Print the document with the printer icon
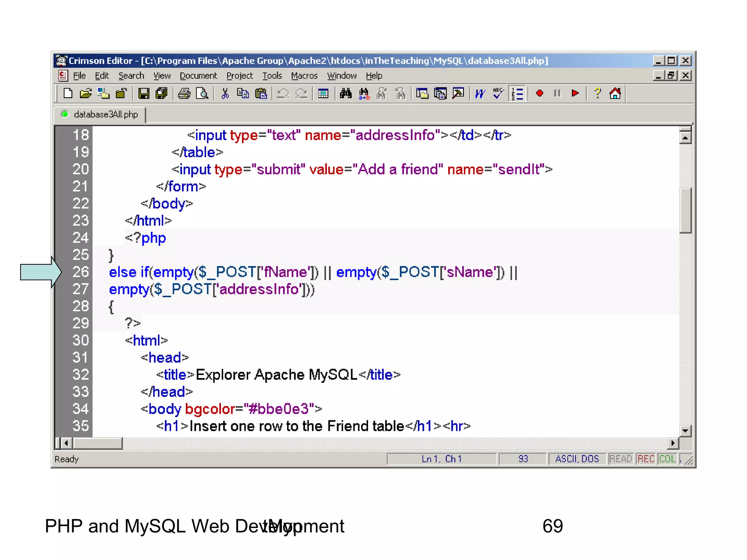 [184, 94]
